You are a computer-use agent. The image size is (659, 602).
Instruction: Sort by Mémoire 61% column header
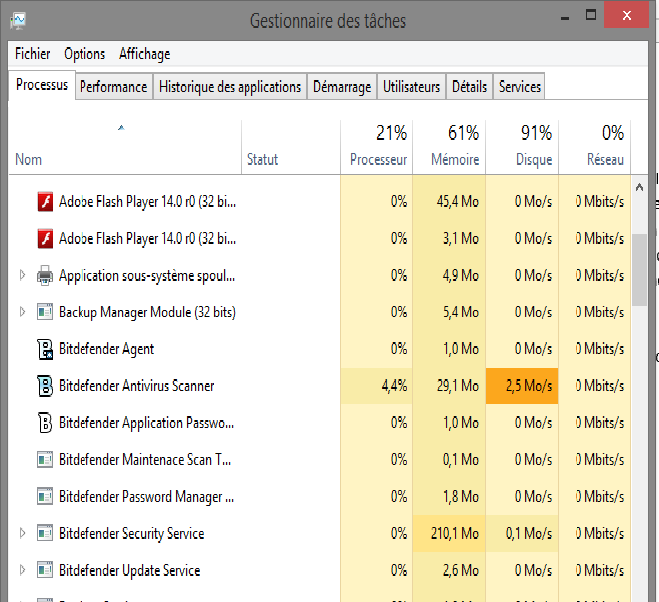449,147
